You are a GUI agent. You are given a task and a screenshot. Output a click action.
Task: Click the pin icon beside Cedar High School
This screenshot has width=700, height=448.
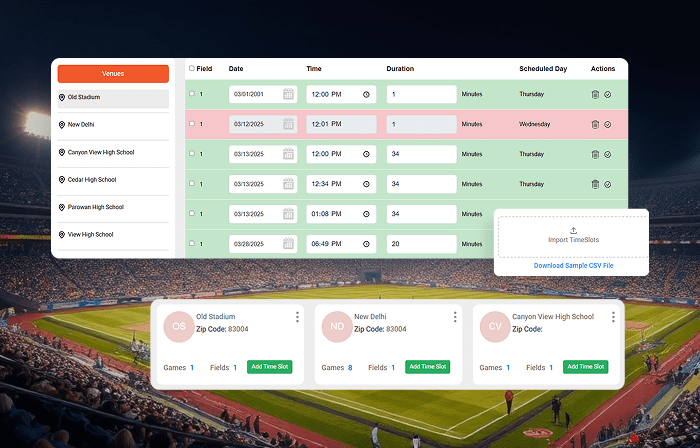[62, 180]
